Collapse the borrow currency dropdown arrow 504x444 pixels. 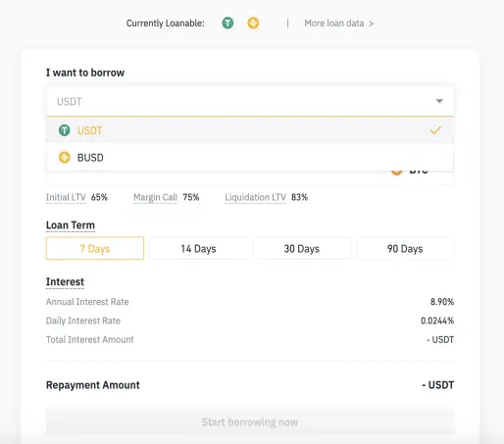tap(439, 101)
